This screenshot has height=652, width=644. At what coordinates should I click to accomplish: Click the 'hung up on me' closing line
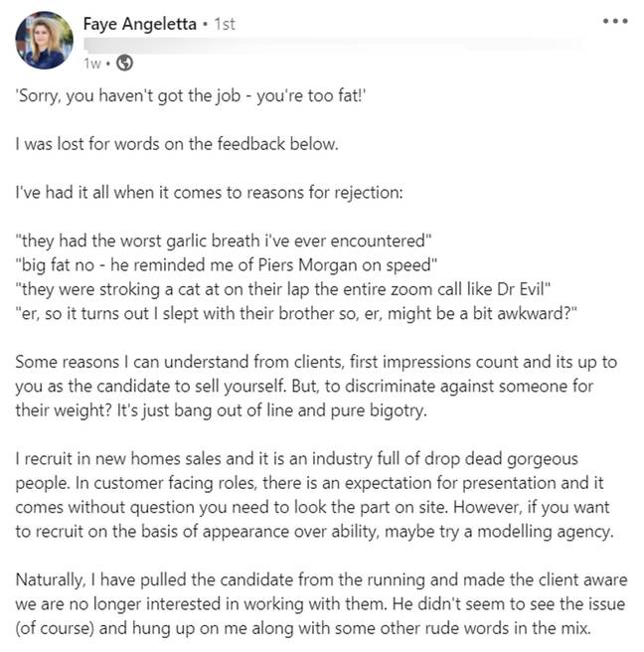pos(303,628)
